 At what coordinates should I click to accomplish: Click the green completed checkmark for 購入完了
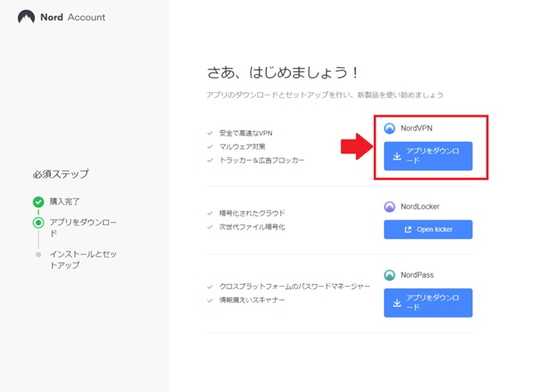[38, 202]
